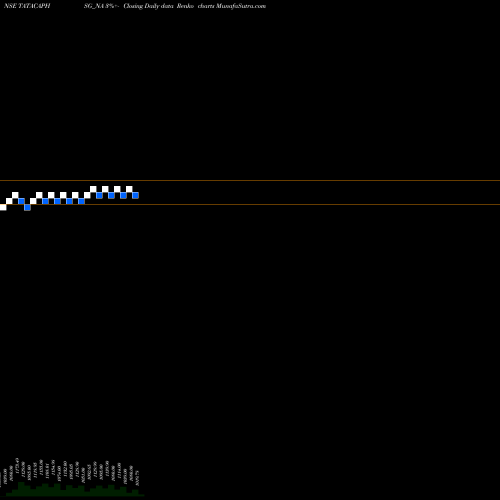The height and width of the screenshot is (500, 500).
Task: Select the lowest blue Renko brick
Action: tap(27, 207)
